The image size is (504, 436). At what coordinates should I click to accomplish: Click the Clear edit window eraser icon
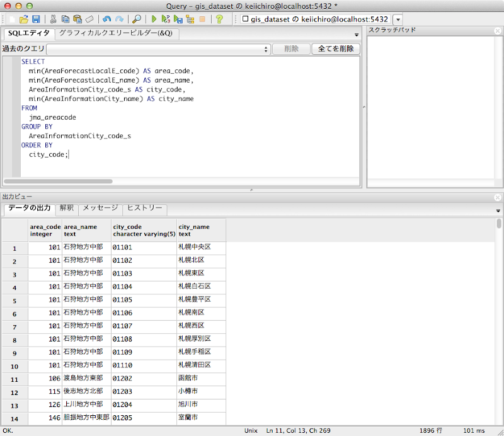tap(89, 19)
